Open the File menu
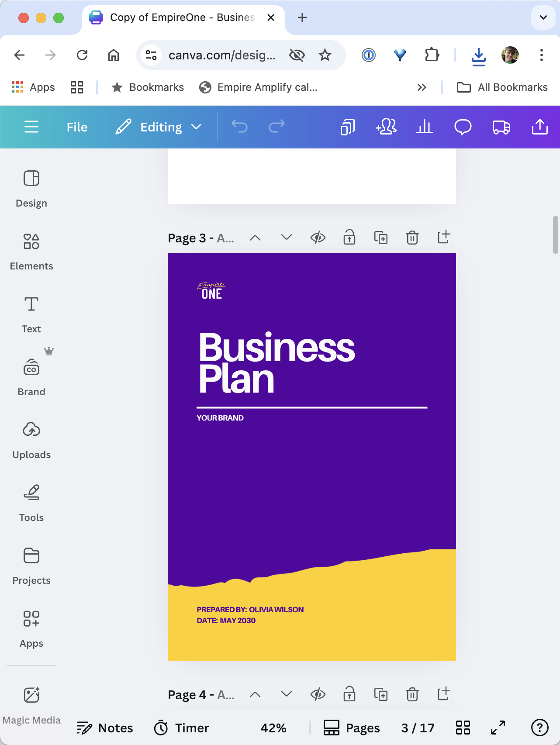 77,127
